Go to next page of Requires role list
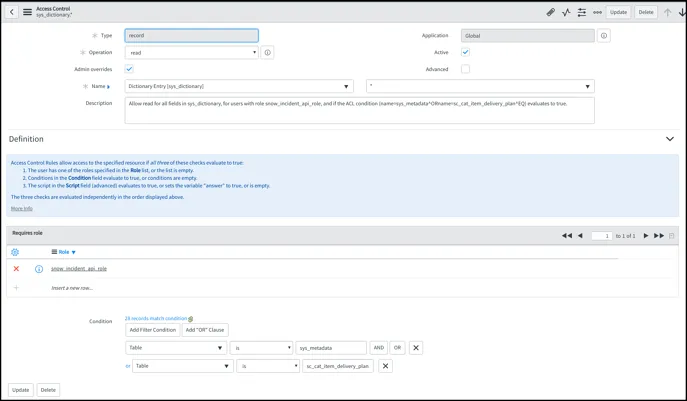The height and width of the screenshot is (401, 687). 645,236
